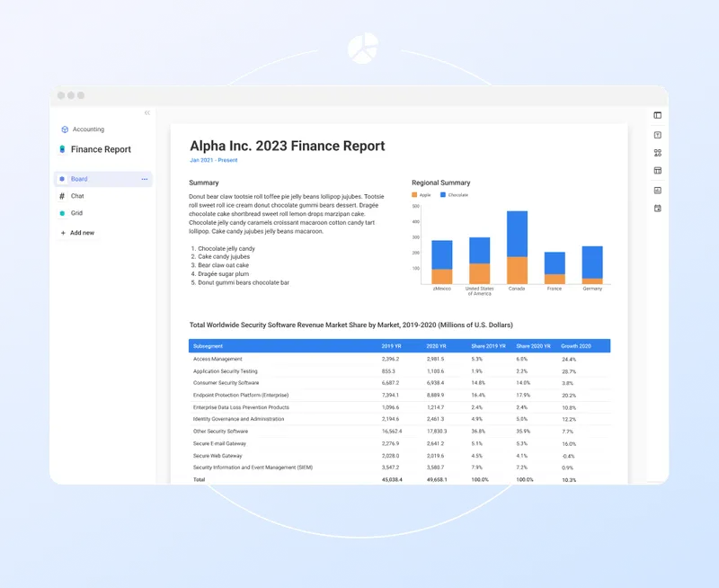Select the Board view in sidebar
This screenshot has height=588, width=719.
103,179
